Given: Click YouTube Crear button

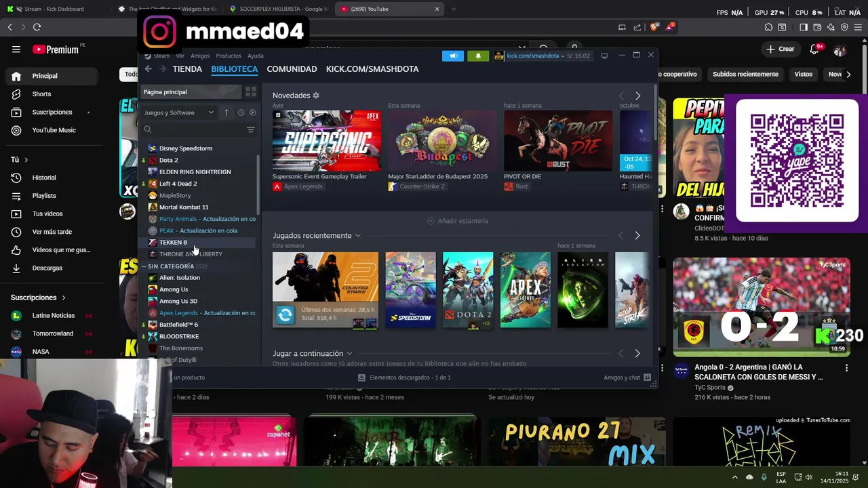Looking at the screenshot, I should 781,49.
